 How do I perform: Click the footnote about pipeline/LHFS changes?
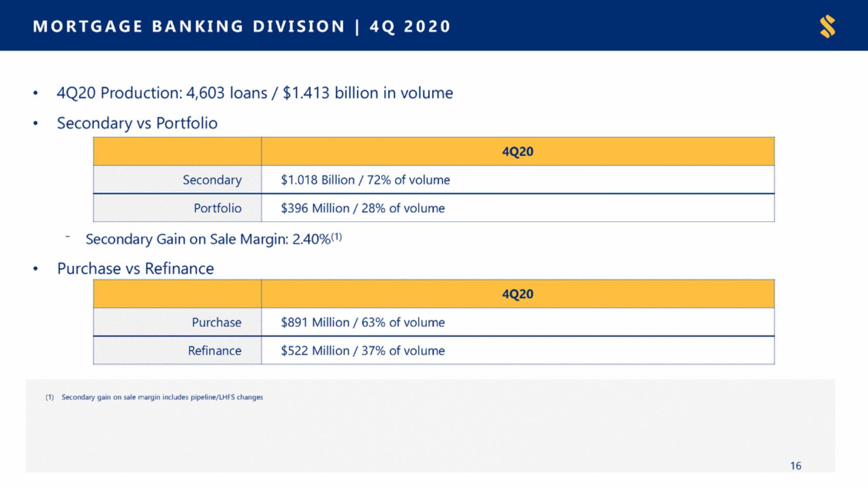(154, 397)
